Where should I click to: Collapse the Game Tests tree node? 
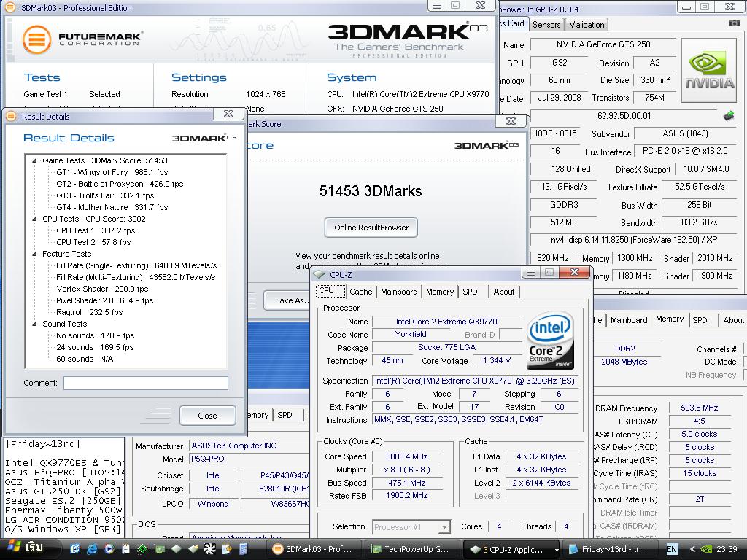click(34, 160)
